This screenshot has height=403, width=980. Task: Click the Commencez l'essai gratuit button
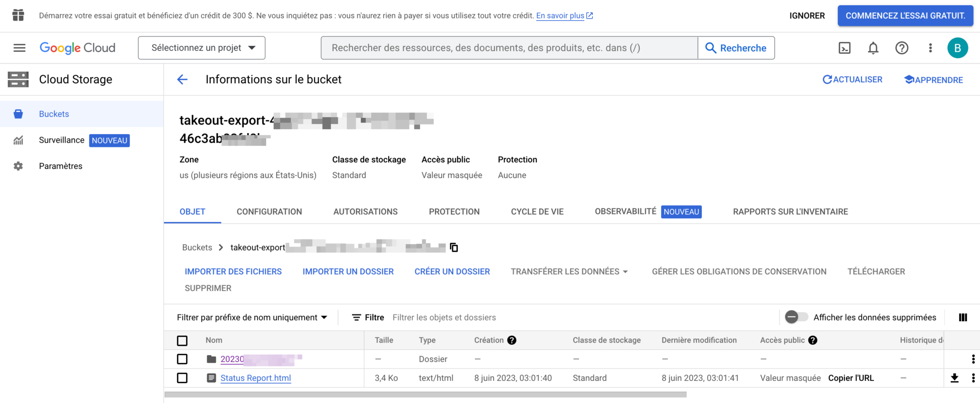tap(905, 15)
